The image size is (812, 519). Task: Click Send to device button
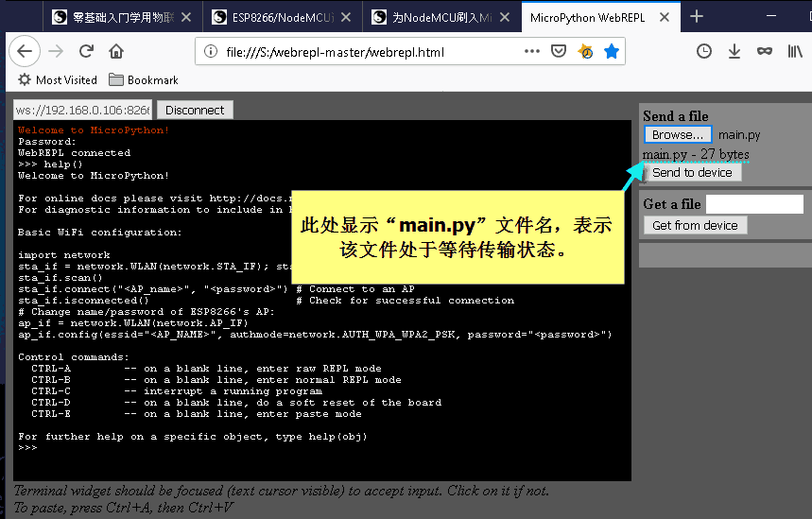692,172
